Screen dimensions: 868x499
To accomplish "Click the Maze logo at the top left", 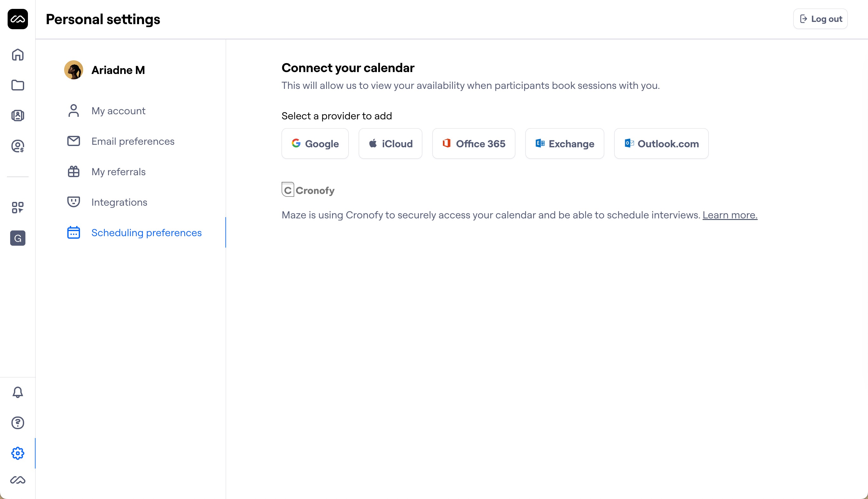I will pos(17,19).
